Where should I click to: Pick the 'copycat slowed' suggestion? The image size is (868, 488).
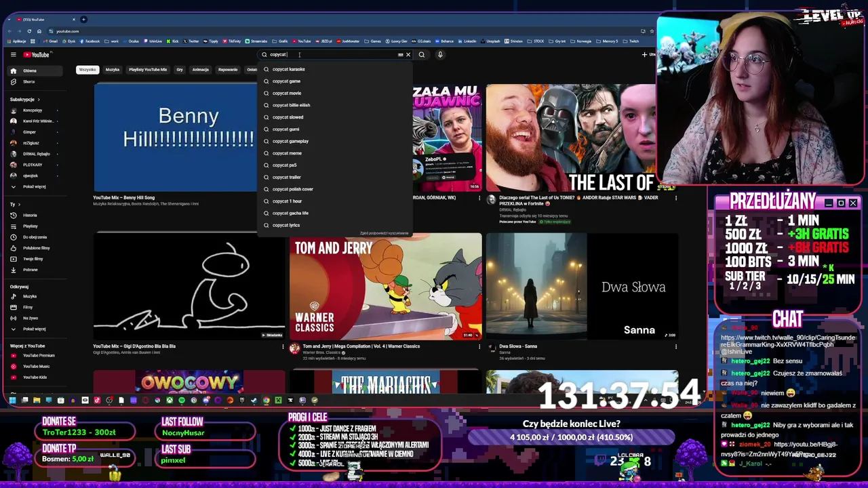click(x=336, y=117)
